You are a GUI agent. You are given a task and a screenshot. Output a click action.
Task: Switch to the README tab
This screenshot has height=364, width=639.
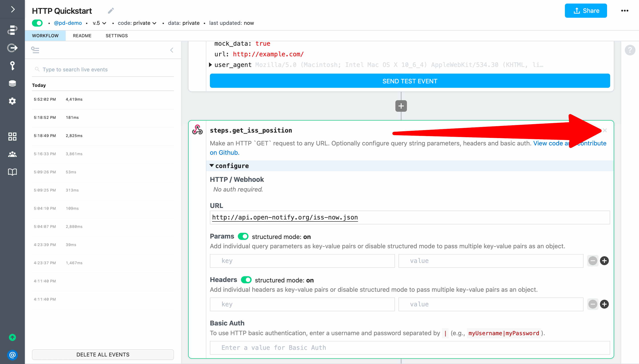(82, 36)
